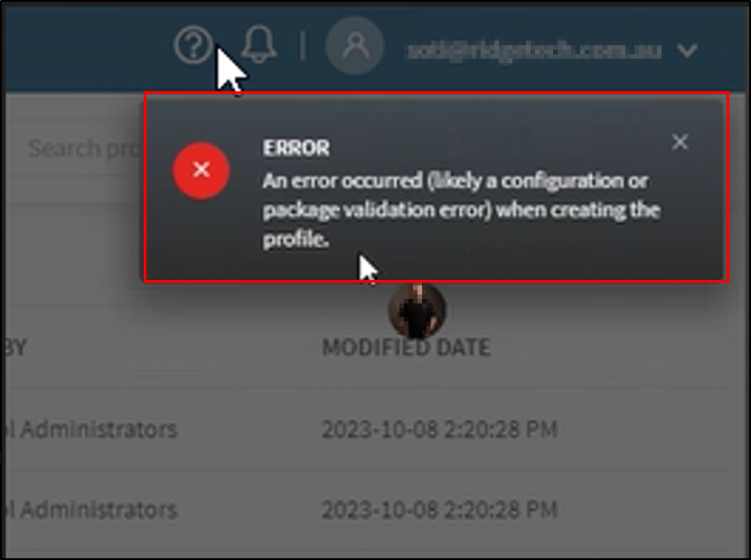Click the red error circle icon
751x560 pixels.
pyautogui.click(x=202, y=170)
